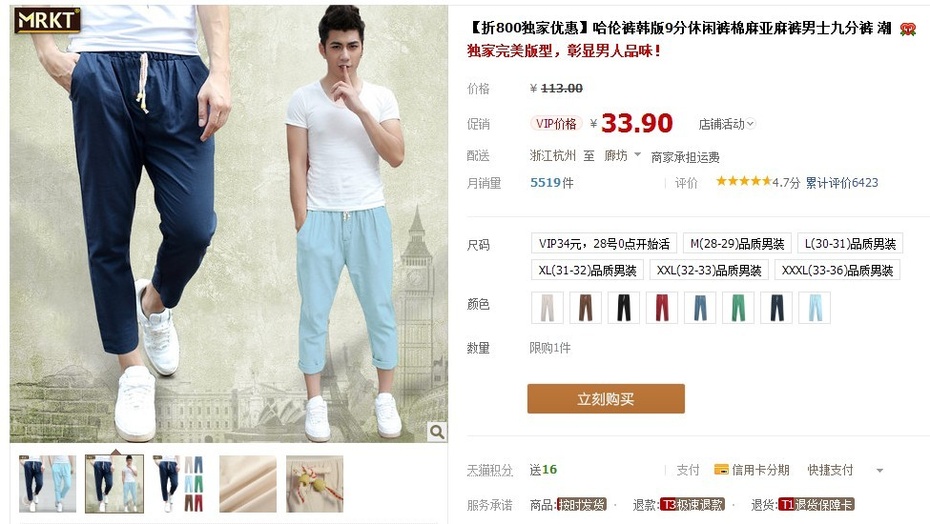Image resolution: width=930 pixels, height=524 pixels.
Task: View the multi-color pants thumbnail
Action: [x=181, y=484]
